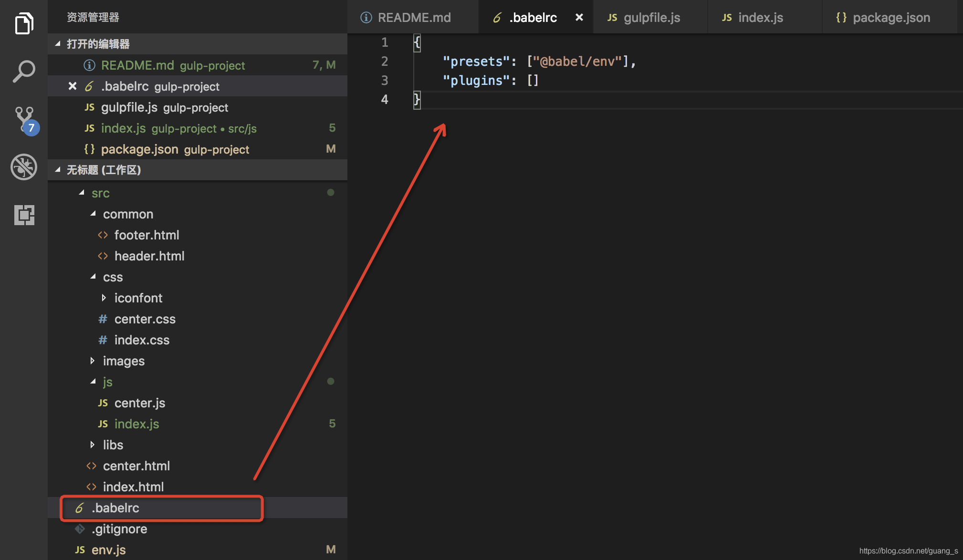Click CSS hash icon beside index.css
Screen dimensions: 963x560
click(x=103, y=340)
